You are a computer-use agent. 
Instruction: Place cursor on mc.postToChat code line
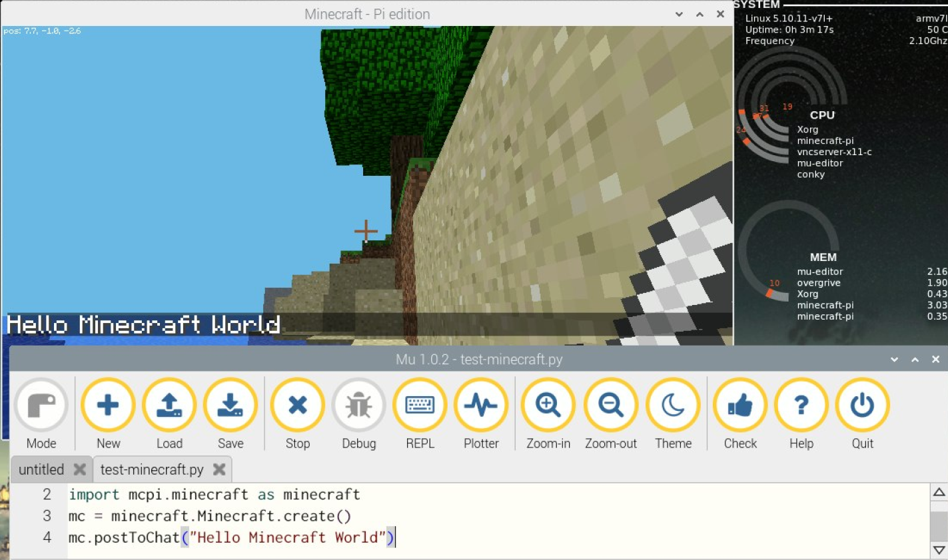point(232,537)
